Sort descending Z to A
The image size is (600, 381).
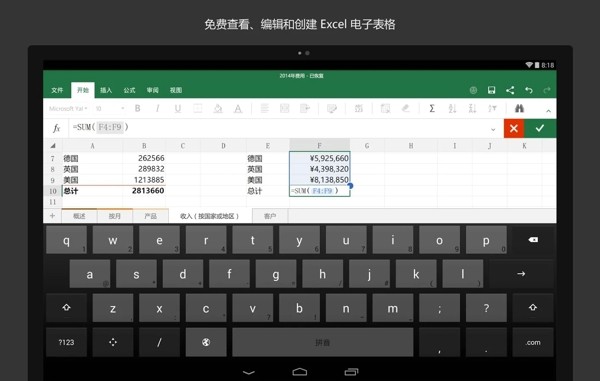coord(473,109)
